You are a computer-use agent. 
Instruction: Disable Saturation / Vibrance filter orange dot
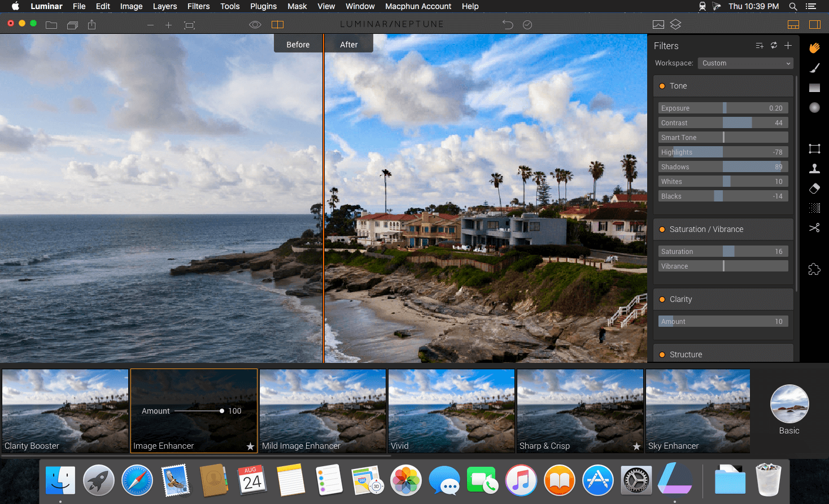662,230
